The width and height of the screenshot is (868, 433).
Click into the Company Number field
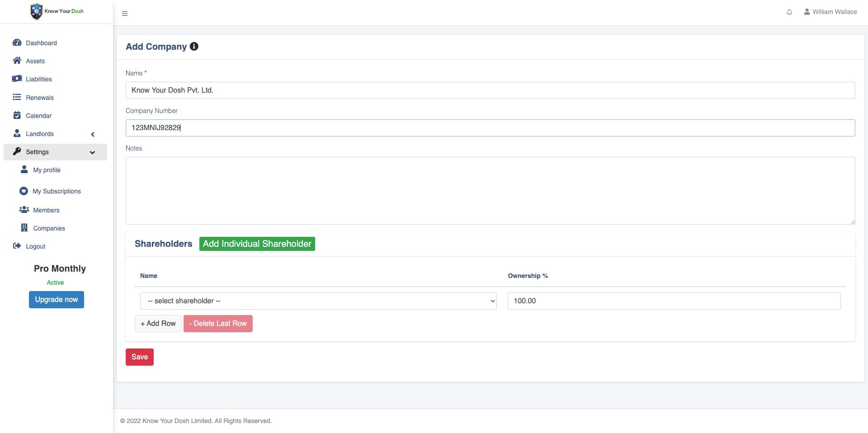[490, 128]
